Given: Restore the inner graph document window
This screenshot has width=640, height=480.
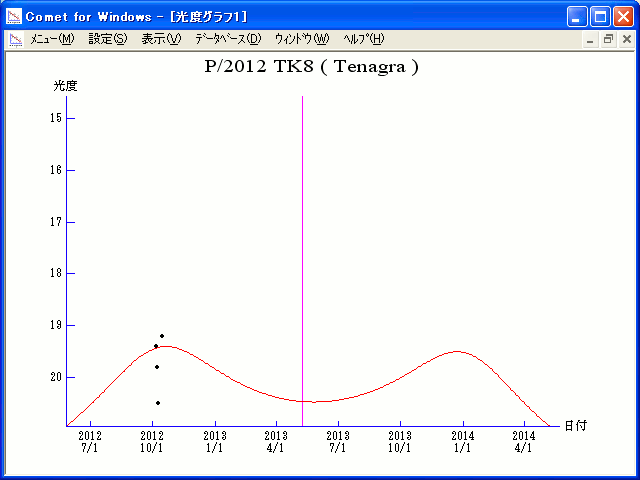Looking at the screenshot, I should point(608,40).
